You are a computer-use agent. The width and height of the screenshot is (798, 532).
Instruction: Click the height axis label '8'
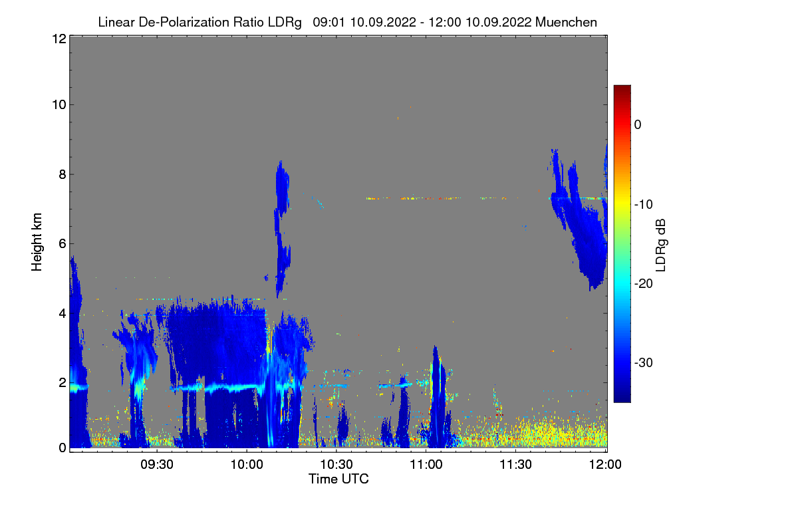click(62, 174)
